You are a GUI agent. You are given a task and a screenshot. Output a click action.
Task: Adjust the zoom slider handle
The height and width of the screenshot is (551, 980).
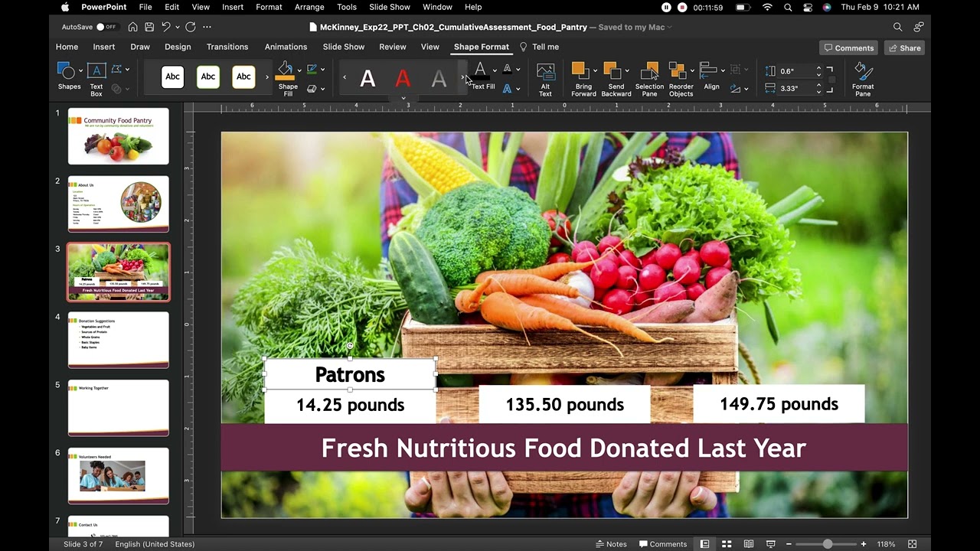pyautogui.click(x=828, y=544)
